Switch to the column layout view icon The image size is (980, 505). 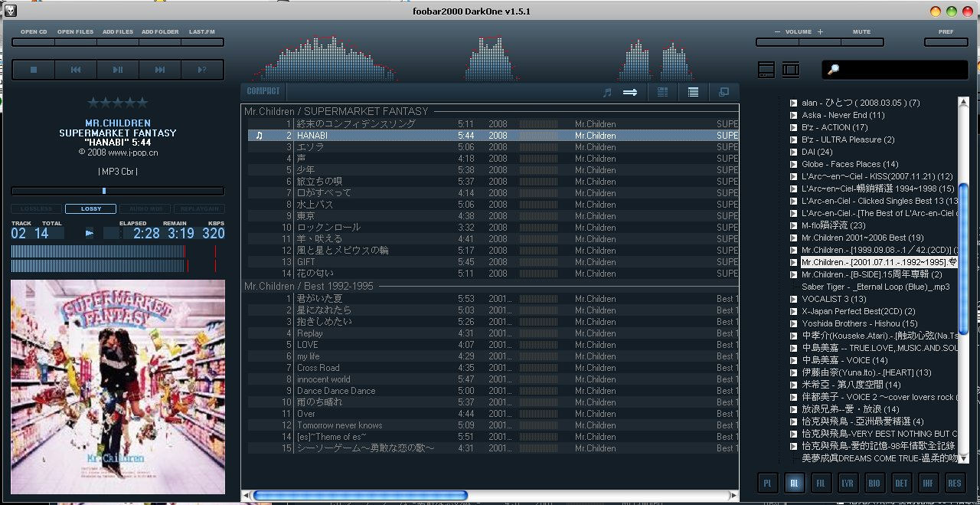click(x=662, y=92)
